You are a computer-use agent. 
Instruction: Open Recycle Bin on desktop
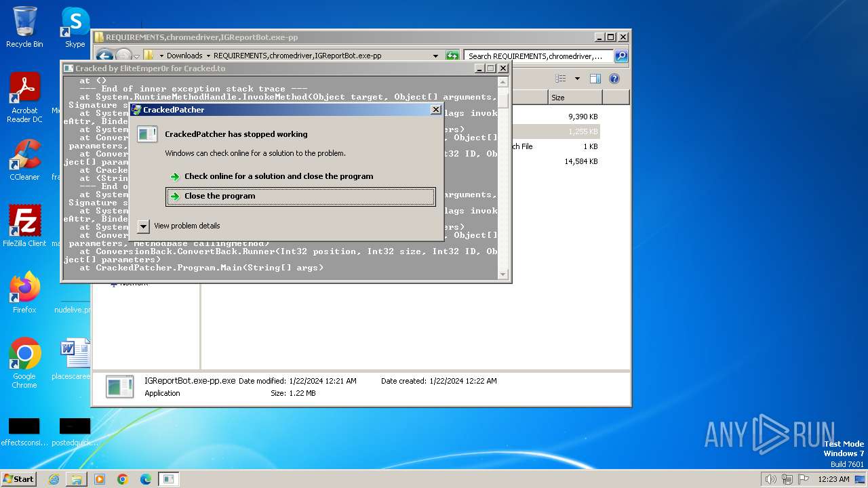coord(24,27)
